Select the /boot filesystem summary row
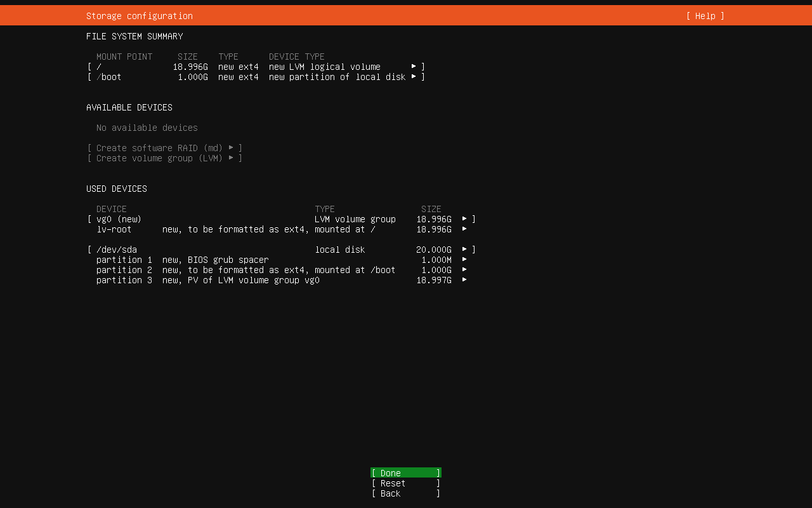The height and width of the screenshot is (508, 812). [254, 77]
